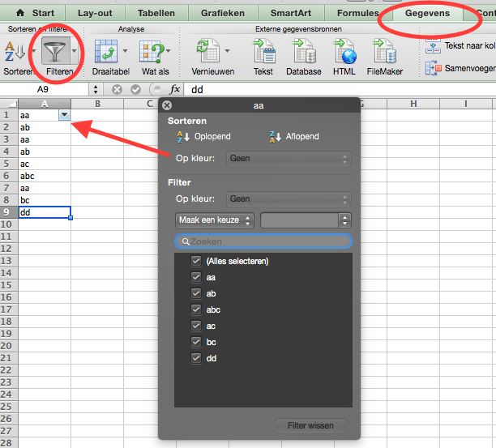Uncheck the ac filter checkbox
Viewport: 496px width, 448px height.
[x=196, y=326]
